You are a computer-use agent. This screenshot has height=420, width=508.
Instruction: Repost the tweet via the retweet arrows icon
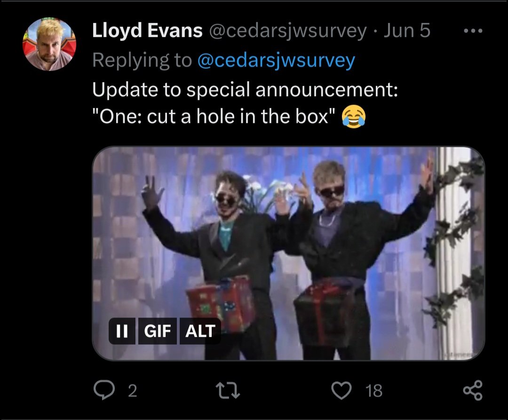tap(228, 390)
